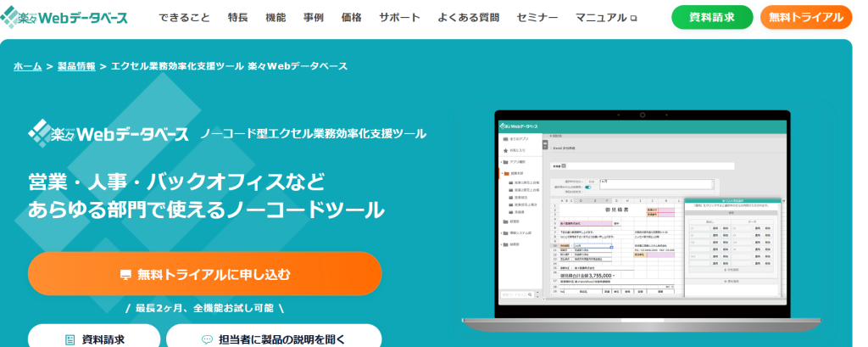Screen dimensions: 868x347
Task: Click the ノーコード型エクセル業務効率化支援ツール tagline
Action: [x=314, y=133]
